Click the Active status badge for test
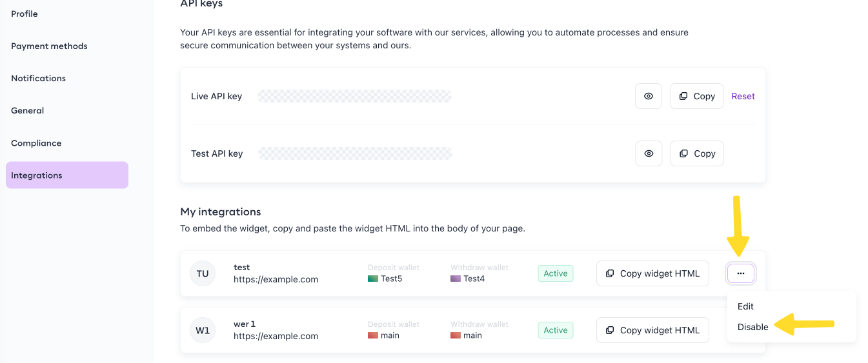Image resolution: width=868 pixels, height=363 pixels. point(555,273)
